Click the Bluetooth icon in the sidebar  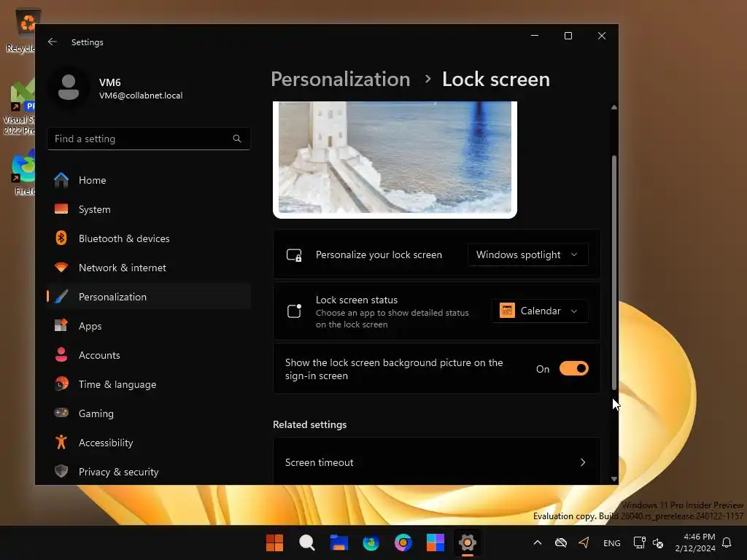[61, 238]
